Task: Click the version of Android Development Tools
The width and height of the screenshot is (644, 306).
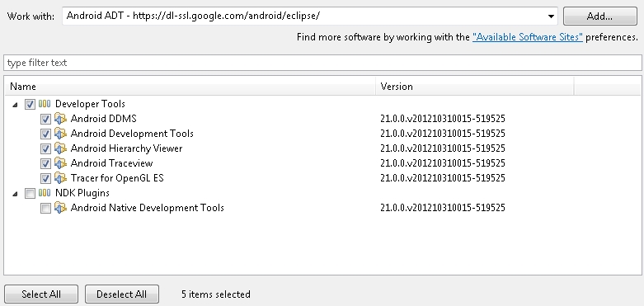Action: [443, 134]
